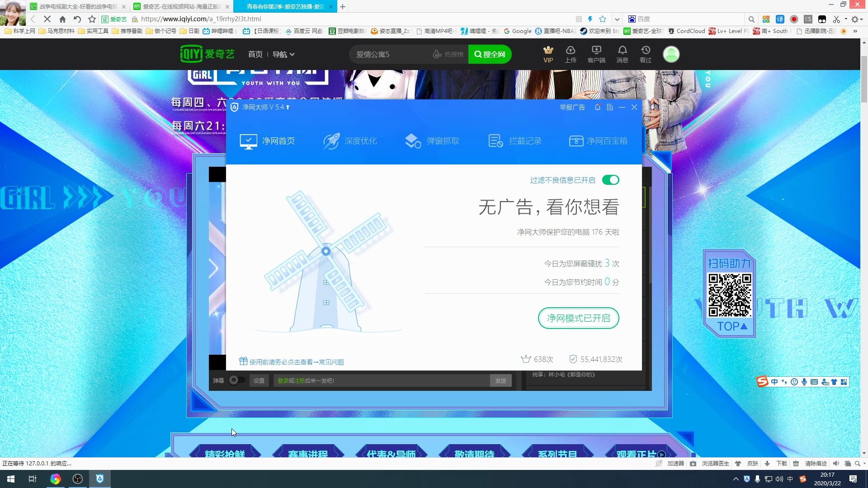
Task: Click the 客户端 download client icon
Action: tap(596, 54)
